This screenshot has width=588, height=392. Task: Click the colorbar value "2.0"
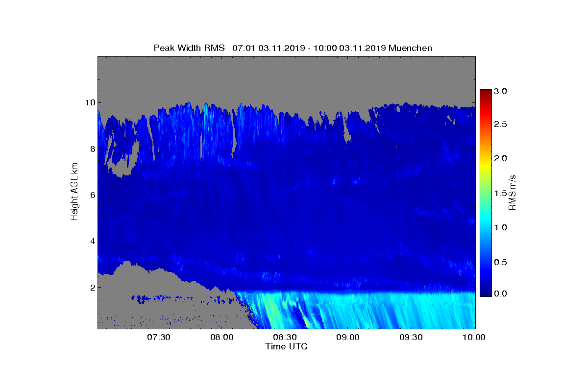500,158
